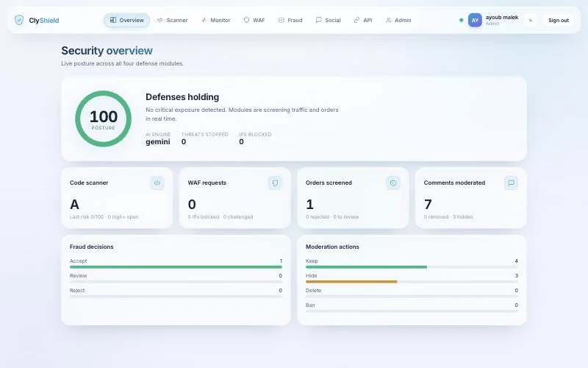Click the small round button beside Sign out

tap(530, 21)
